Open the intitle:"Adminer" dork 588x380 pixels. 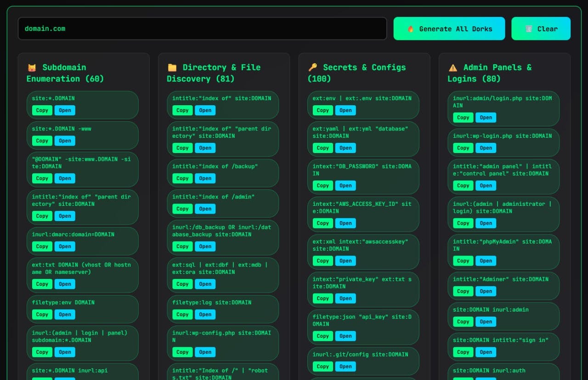[486, 291]
